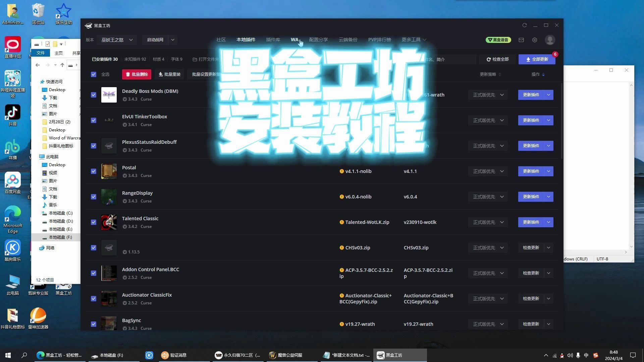
Task: Click the volume icon in system tray
Action: point(570,355)
